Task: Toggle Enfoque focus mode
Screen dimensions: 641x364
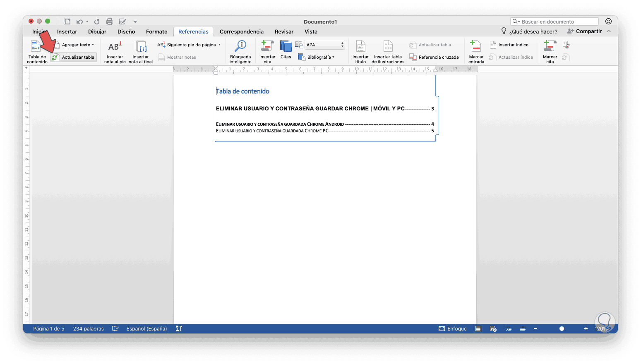Action: [453, 329]
